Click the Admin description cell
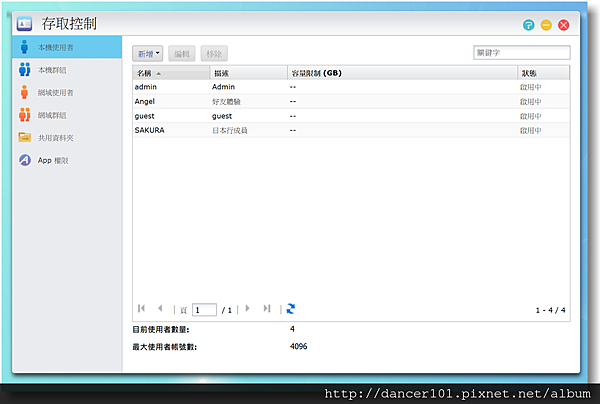Screen dimensions: 600x404 pyautogui.click(x=223, y=87)
